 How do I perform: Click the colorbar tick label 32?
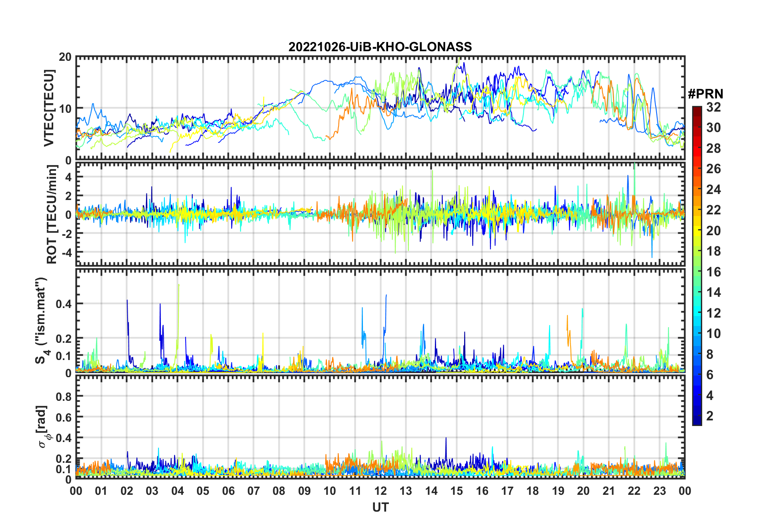coord(713,107)
